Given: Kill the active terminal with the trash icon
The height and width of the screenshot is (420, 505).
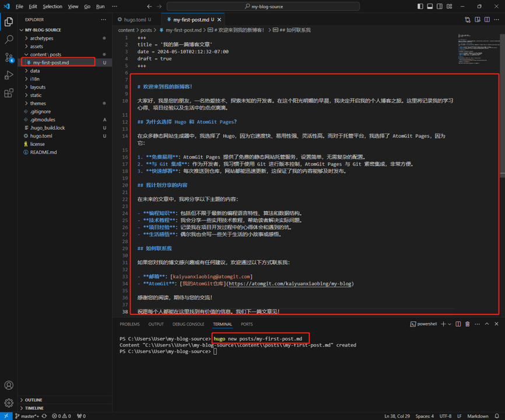Looking at the screenshot, I should point(467,324).
